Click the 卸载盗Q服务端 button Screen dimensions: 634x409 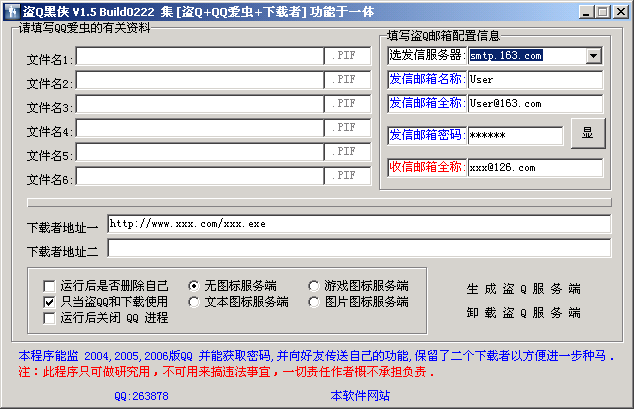tap(523, 313)
